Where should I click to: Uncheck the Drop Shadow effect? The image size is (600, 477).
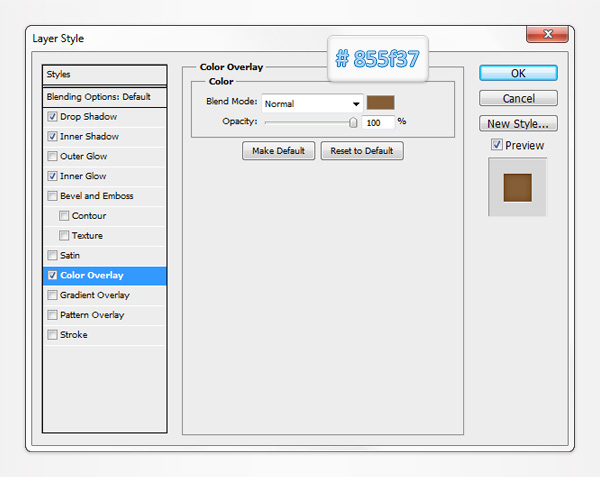tap(52, 117)
